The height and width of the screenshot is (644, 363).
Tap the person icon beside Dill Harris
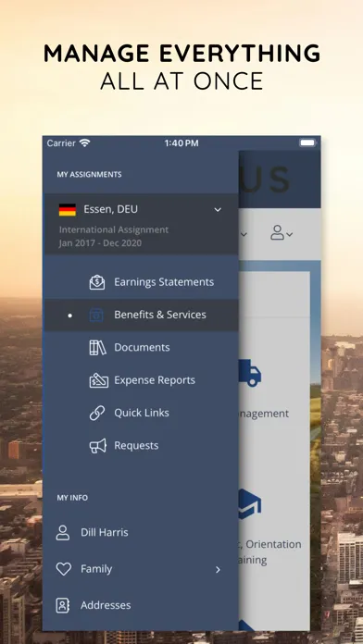coord(63,532)
